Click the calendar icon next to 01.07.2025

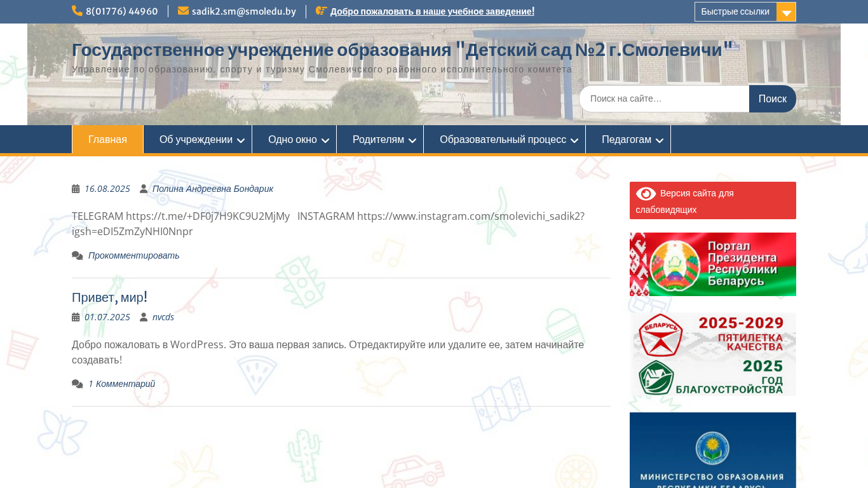[76, 317]
